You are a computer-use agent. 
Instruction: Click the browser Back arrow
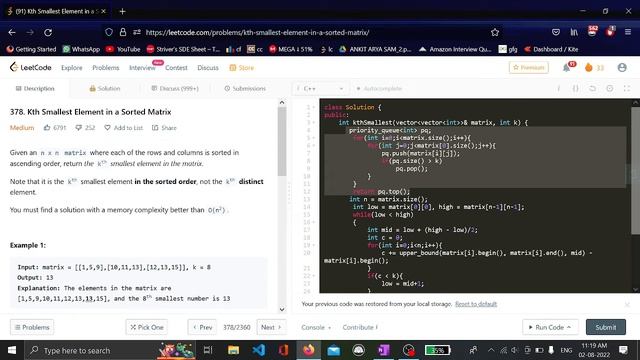point(12,32)
